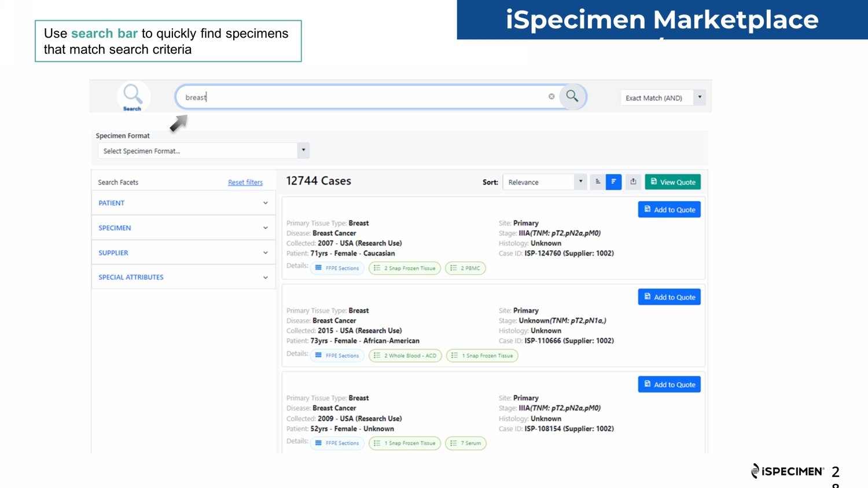The image size is (868, 488).
Task: Open the Select Specimen Format dropdown
Action: pos(203,151)
